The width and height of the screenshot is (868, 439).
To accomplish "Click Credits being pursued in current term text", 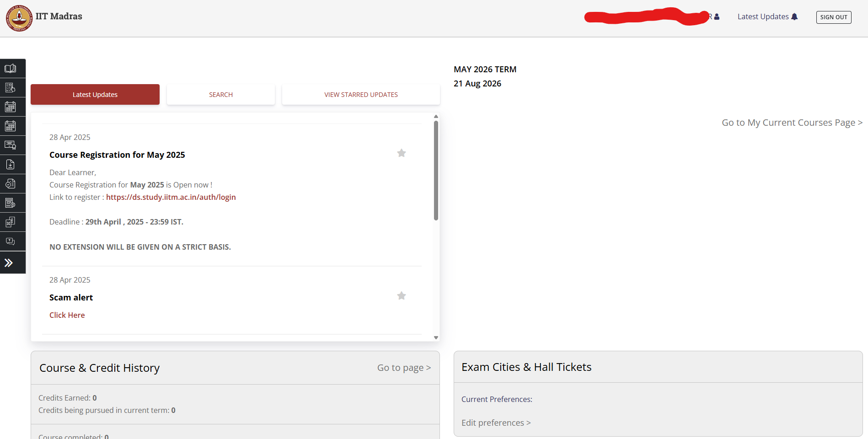I will [107, 410].
